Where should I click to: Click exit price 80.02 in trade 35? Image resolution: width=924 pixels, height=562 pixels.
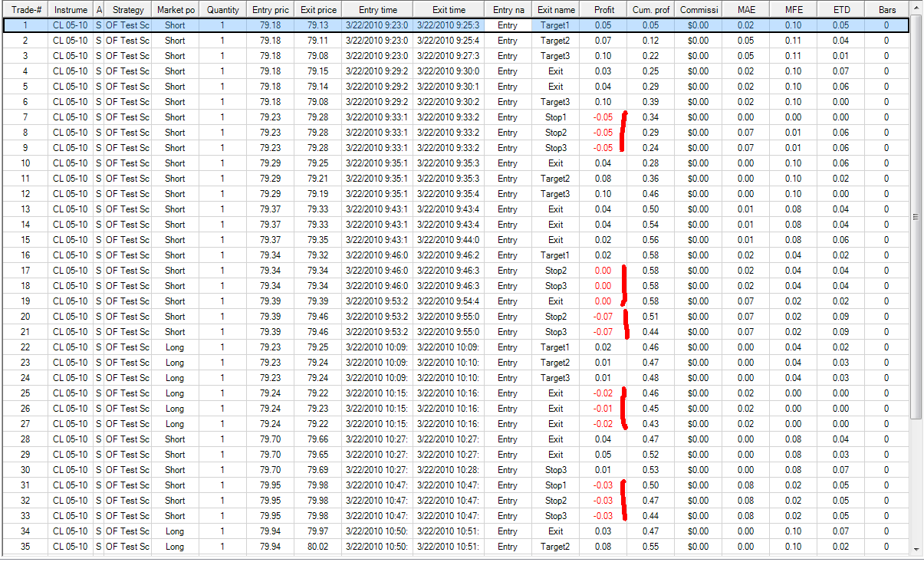(x=317, y=547)
